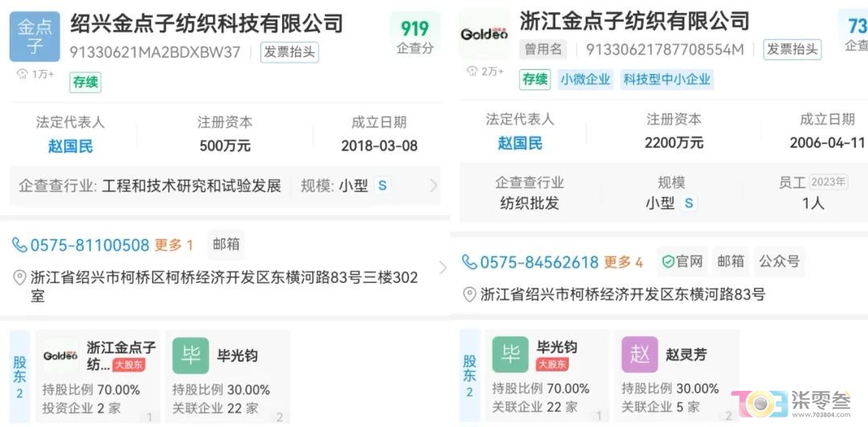The image size is (868, 427).
Task: Open legal representative 赵国民 in left card
Action: click(x=70, y=146)
